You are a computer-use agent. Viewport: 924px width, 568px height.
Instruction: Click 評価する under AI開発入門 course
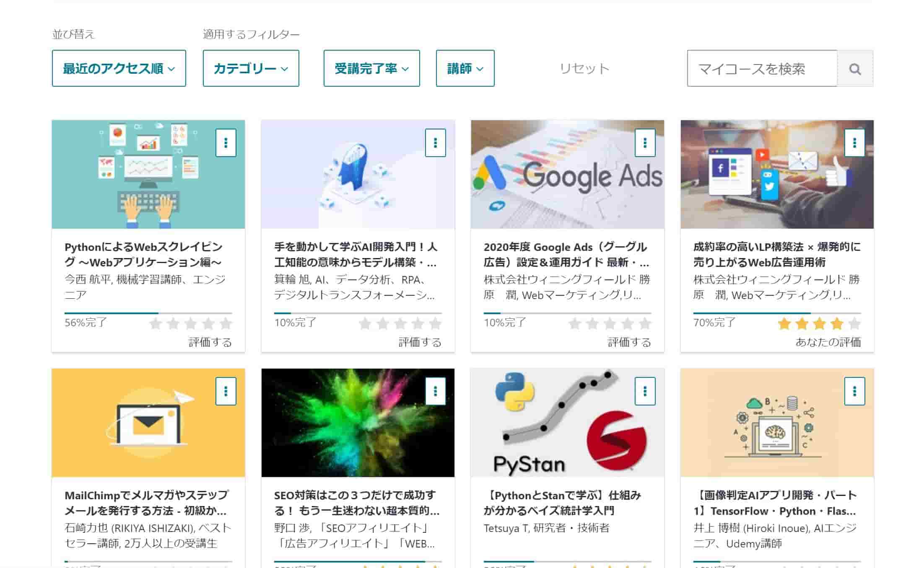(x=420, y=342)
